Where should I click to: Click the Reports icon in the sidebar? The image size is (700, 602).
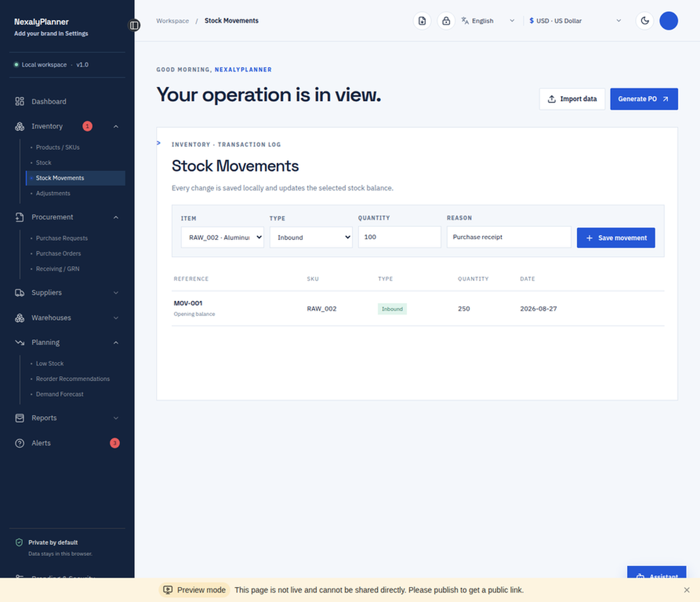tap(20, 418)
